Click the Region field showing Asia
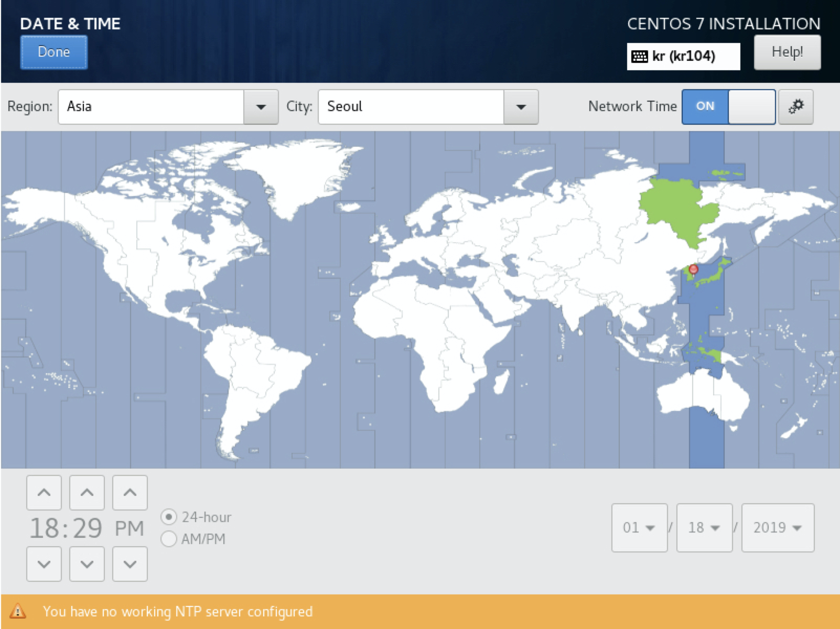Viewport: 840px width, 629px height. (x=151, y=107)
